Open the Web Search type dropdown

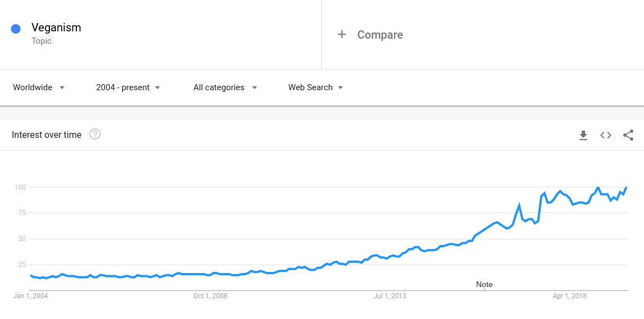click(x=316, y=87)
